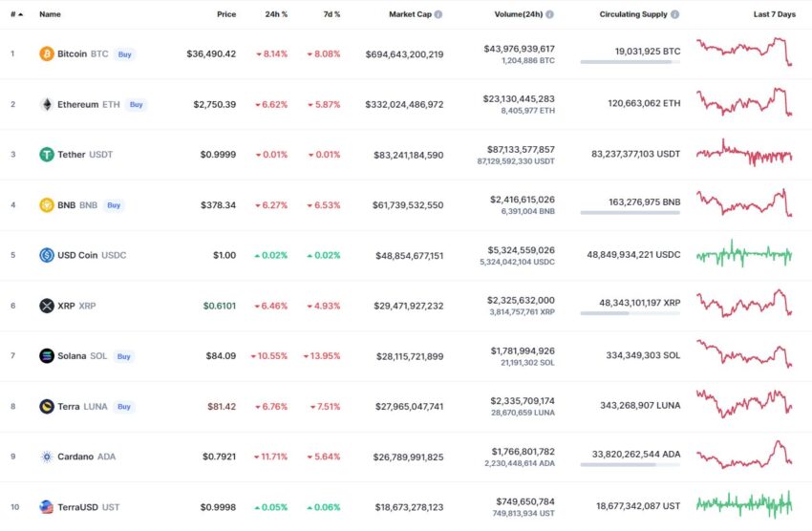Click the Buy button next to Solana
The height and width of the screenshot is (531, 812).
pyautogui.click(x=124, y=356)
